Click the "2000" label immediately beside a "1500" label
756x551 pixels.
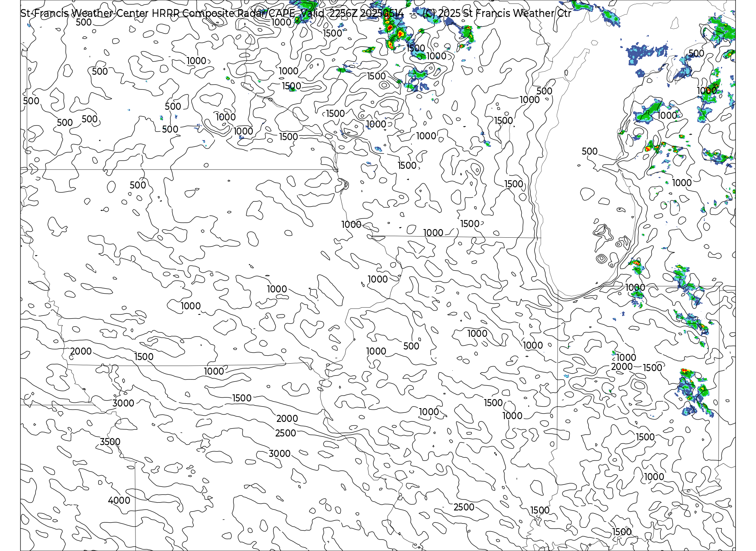click(x=622, y=366)
